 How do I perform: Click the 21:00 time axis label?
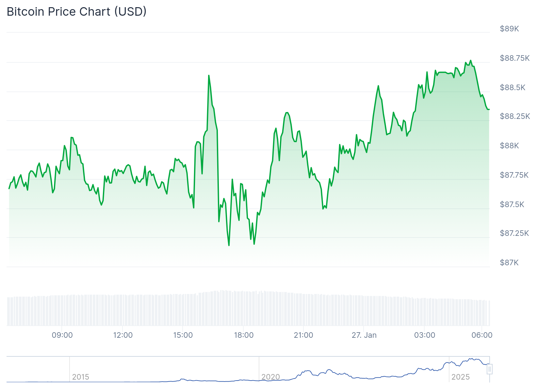click(x=303, y=335)
